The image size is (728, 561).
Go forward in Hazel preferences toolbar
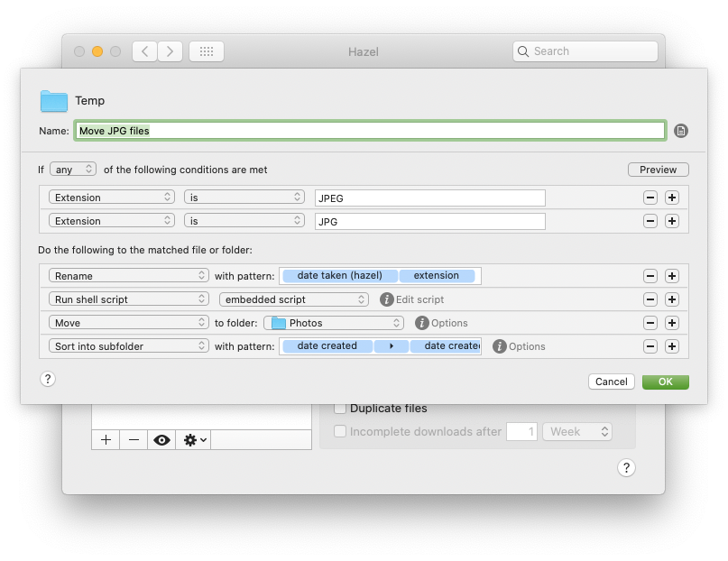click(170, 51)
